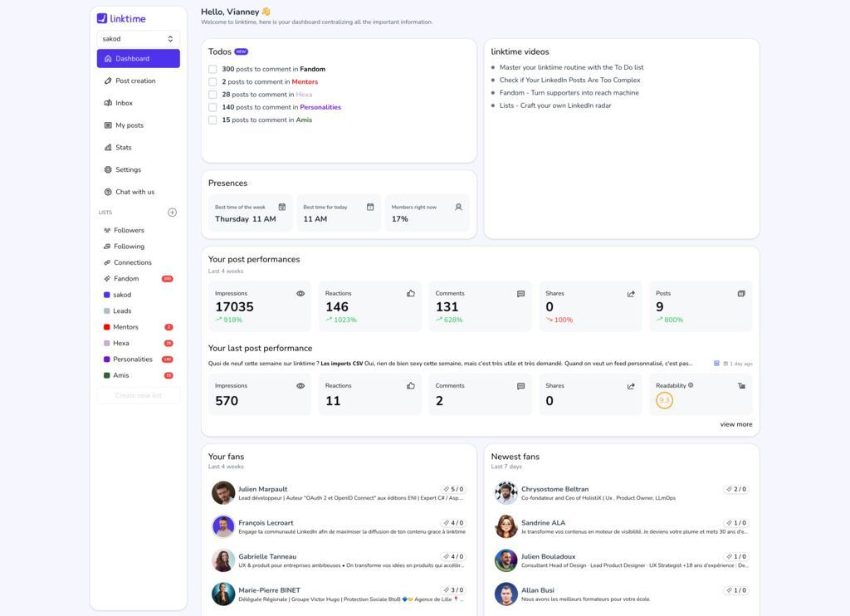This screenshot has height=616, width=850.
Task: Click eye icon on 17035 Impressions card
Action: (300, 294)
